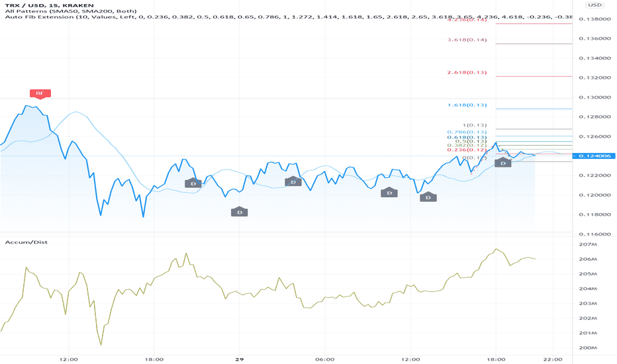Click the 06:00 time axis label
Image resolution: width=617 pixels, height=364 pixels.
click(325, 359)
